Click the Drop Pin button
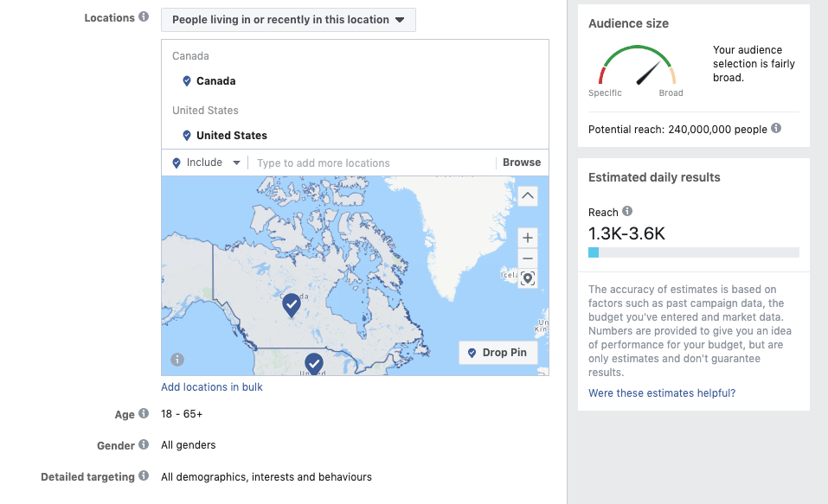This screenshot has height=504, width=828. click(498, 353)
